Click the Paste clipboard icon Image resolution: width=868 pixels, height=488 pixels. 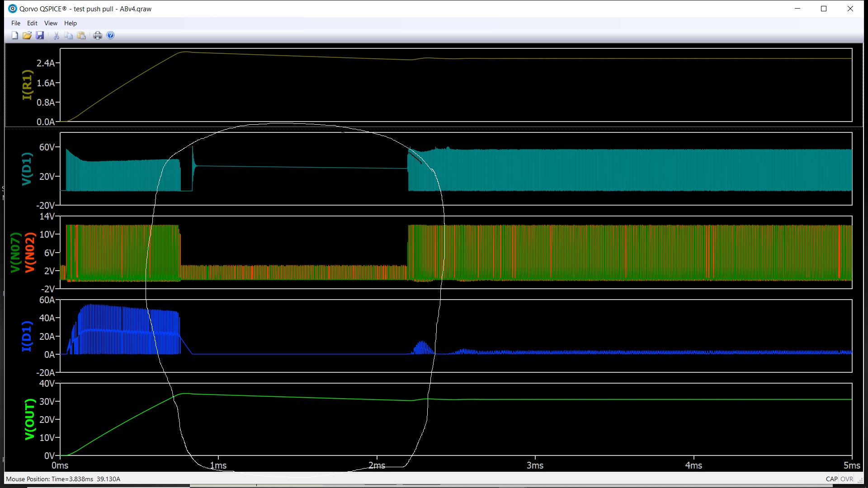point(81,35)
